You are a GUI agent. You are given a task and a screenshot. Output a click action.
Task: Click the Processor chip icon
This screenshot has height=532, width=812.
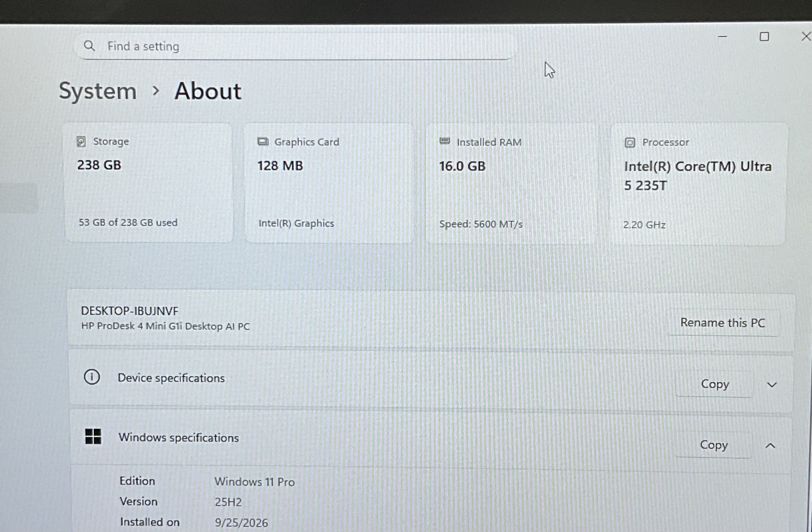point(630,143)
